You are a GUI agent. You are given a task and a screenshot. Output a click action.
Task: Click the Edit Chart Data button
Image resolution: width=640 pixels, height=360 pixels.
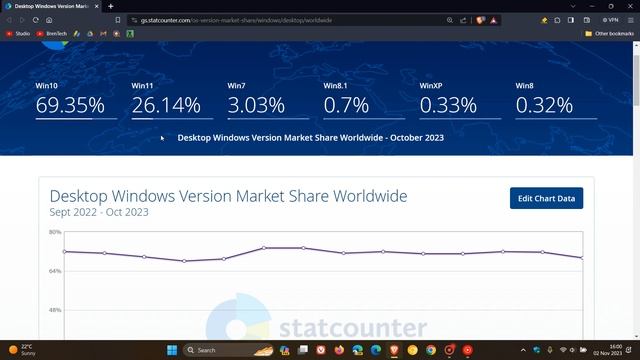coord(547,198)
